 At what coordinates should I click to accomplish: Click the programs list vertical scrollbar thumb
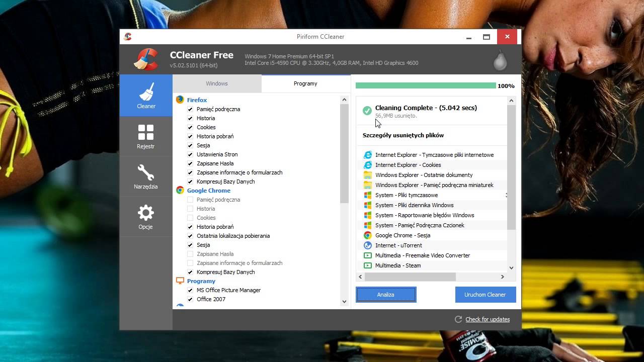(x=344, y=154)
